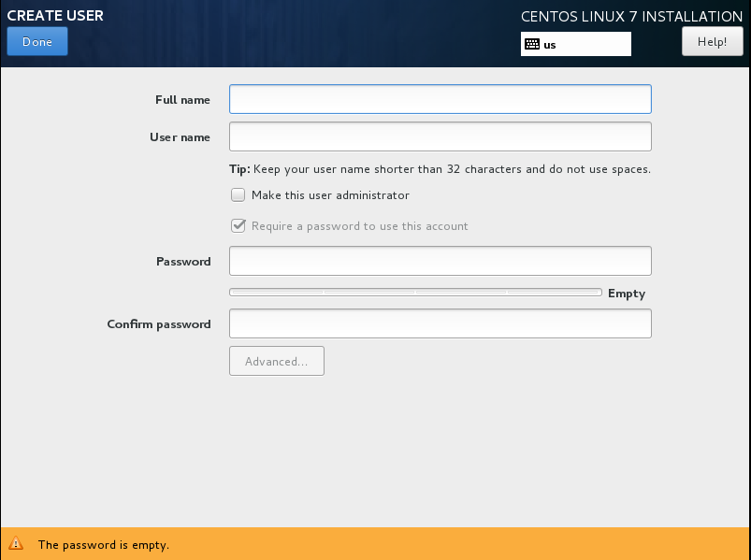Image resolution: width=751 pixels, height=560 pixels.
Task: Click the Confirm password label
Action: click(x=159, y=324)
